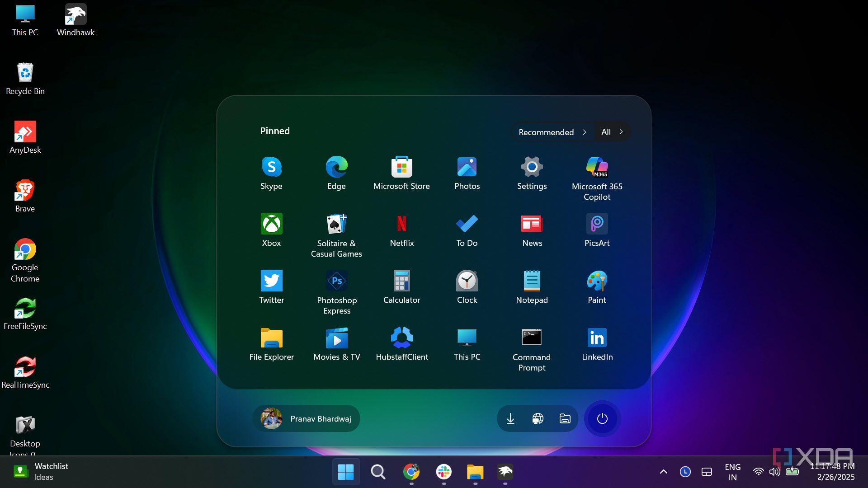Open the Clock app
Viewport: 868px width, 488px height.
point(467,287)
